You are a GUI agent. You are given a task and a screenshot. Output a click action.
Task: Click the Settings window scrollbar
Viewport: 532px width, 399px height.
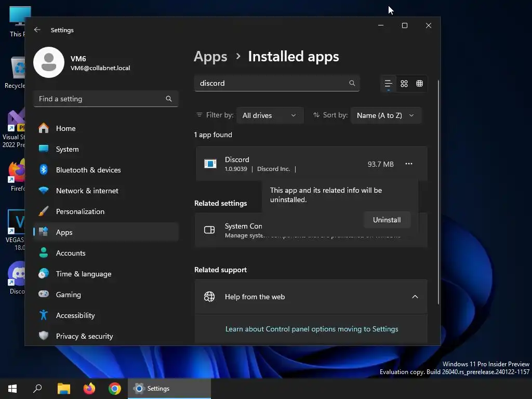pyautogui.click(x=438, y=192)
